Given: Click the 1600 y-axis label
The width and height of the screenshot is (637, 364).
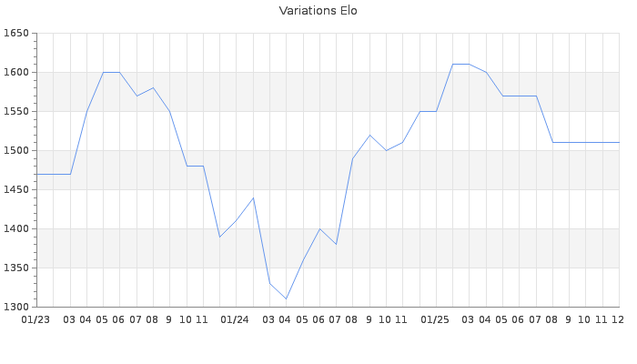Looking at the screenshot, I should pos(15,73).
